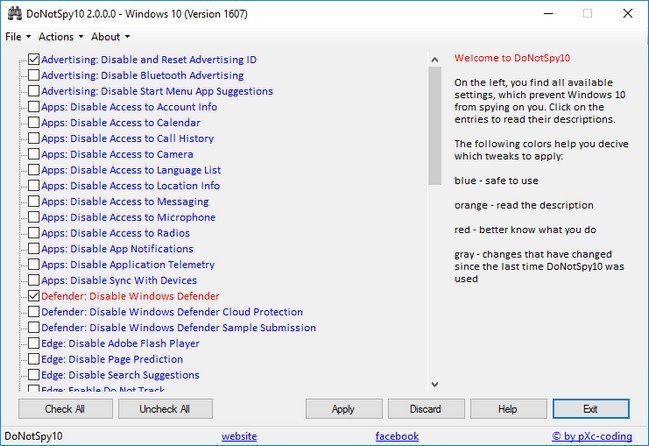Tick Disable Access to Camera checkbox

[34, 155]
